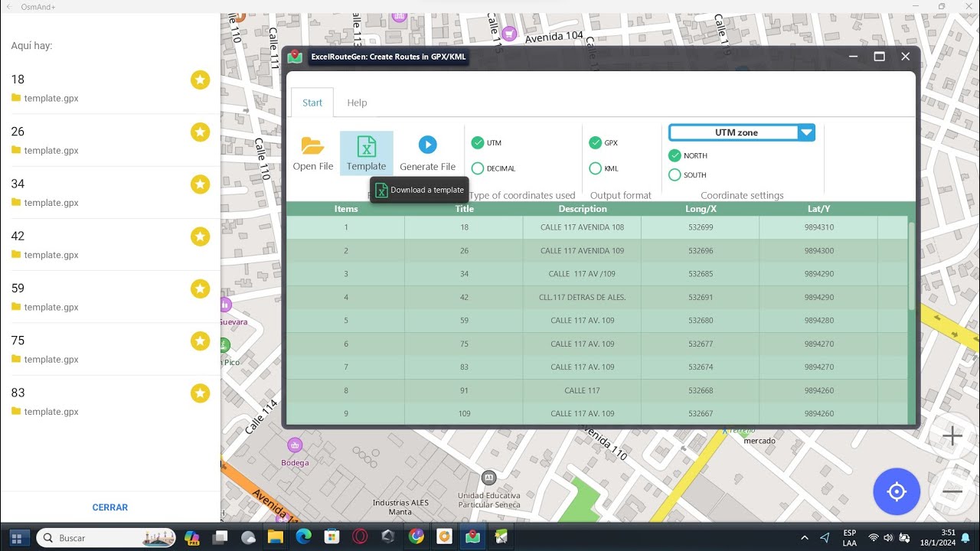The width and height of the screenshot is (980, 551).
Task: Open the Windows Start menu
Action: pos(18,537)
